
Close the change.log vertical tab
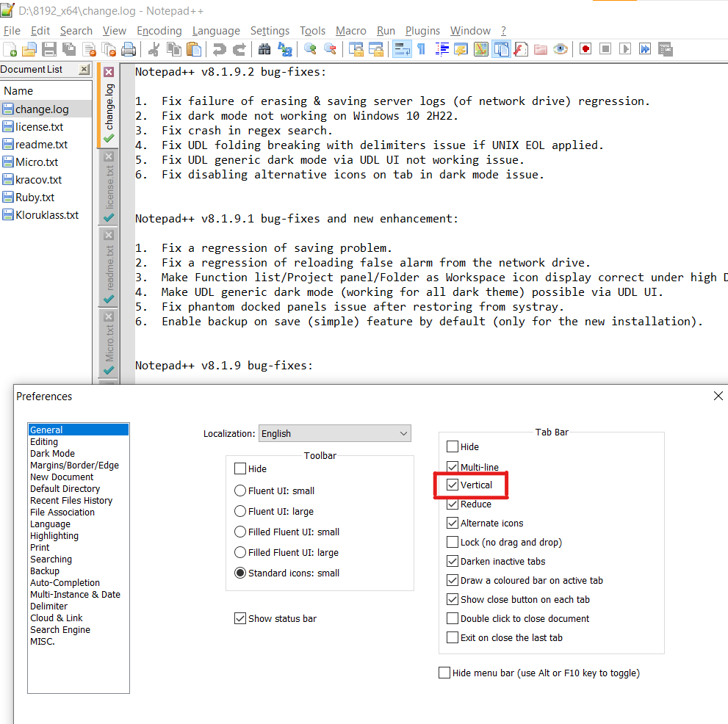(x=109, y=72)
